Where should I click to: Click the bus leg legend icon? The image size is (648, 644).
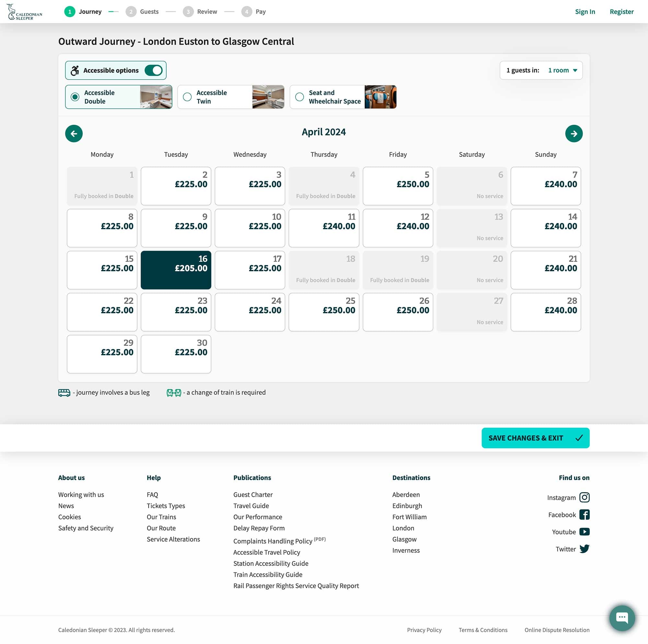(x=64, y=392)
